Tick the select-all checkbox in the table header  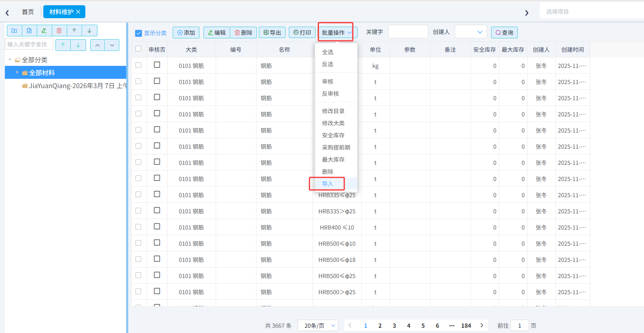tap(138, 48)
